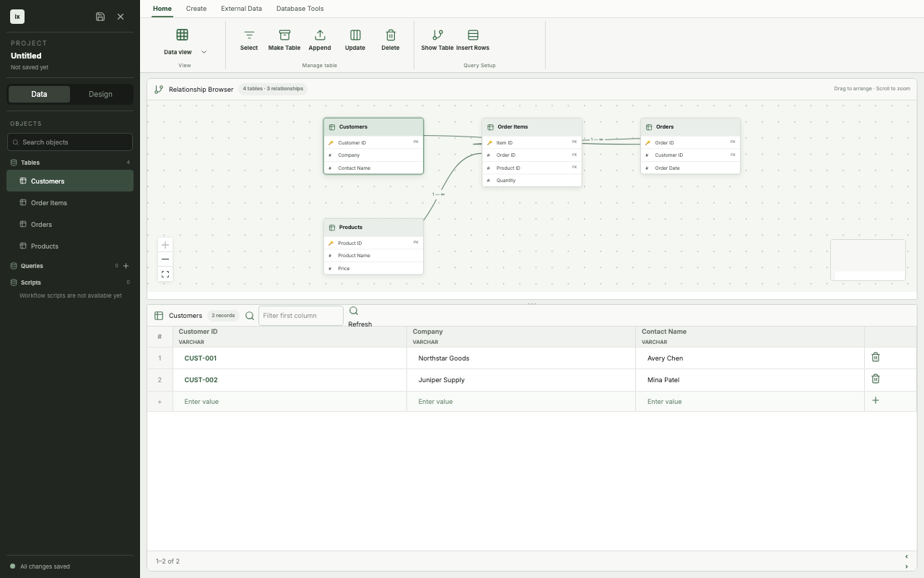Refresh the Customers table data
This screenshot has width=924, height=578.
click(359, 316)
